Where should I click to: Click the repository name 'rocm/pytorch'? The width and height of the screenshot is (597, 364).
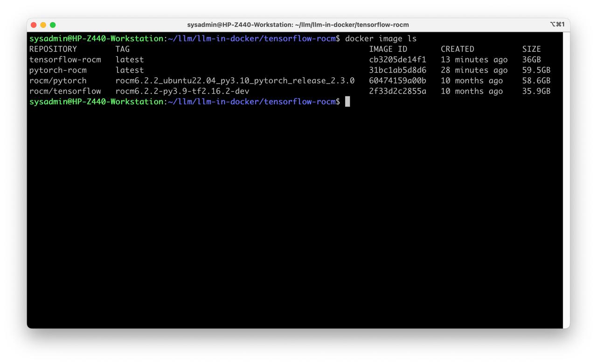tap(58, 81)
